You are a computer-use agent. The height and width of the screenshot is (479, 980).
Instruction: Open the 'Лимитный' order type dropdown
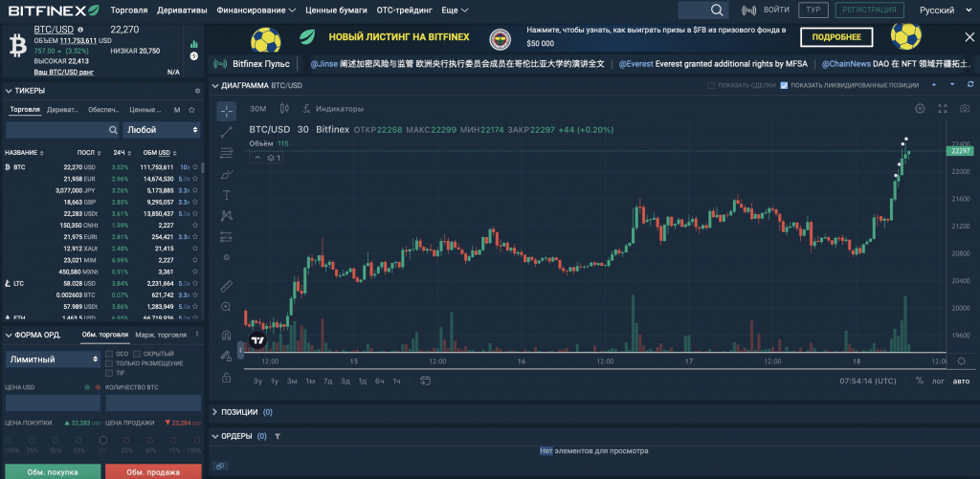click(x=53, y=359)
